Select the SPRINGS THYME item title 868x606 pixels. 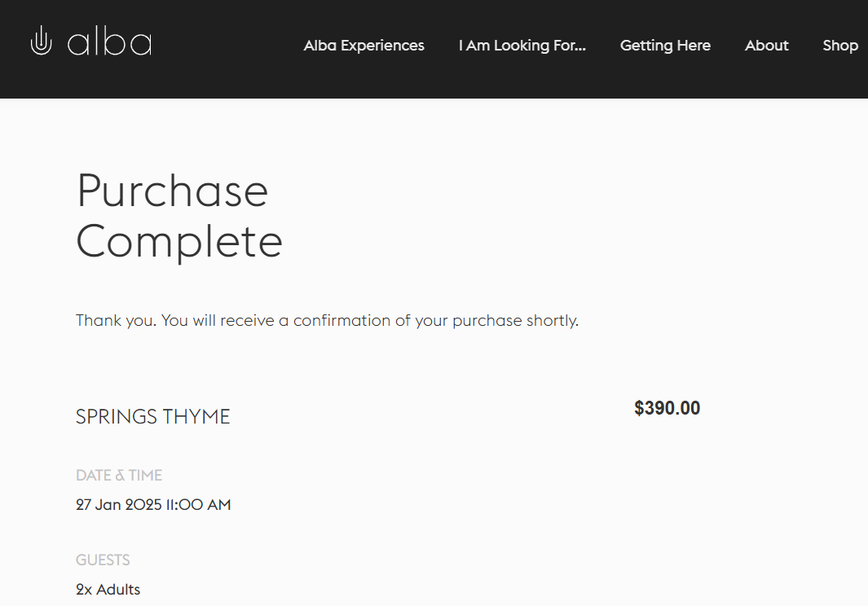pyautogui.click(x=153, y=417)
